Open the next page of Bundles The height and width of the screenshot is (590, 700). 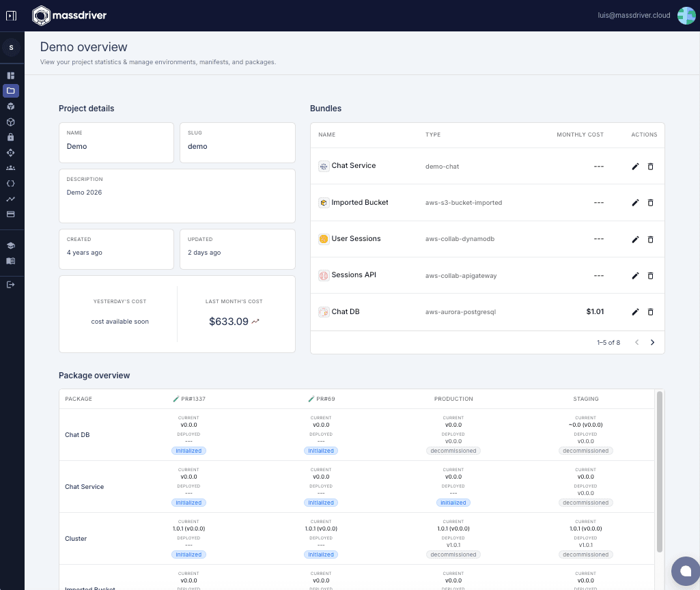click(x=652, y=342)
